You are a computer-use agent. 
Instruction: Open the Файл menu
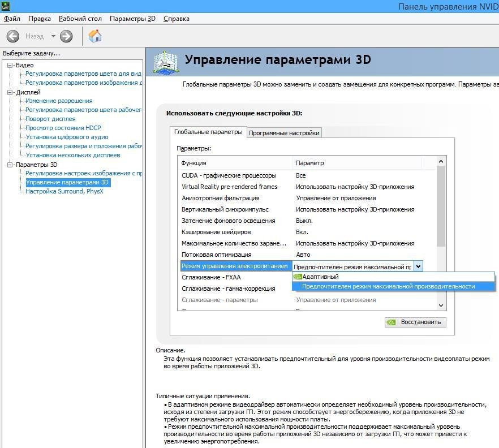[12, 19]
